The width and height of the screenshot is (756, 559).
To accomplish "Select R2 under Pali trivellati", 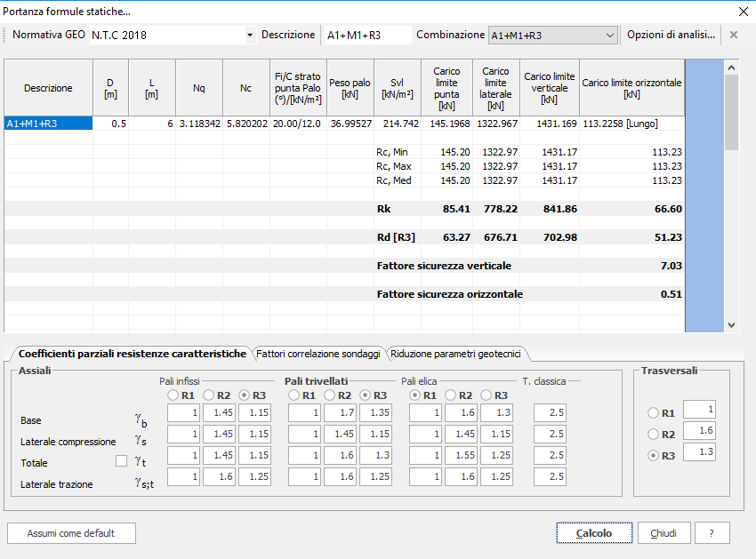I will tap(330, 395).
